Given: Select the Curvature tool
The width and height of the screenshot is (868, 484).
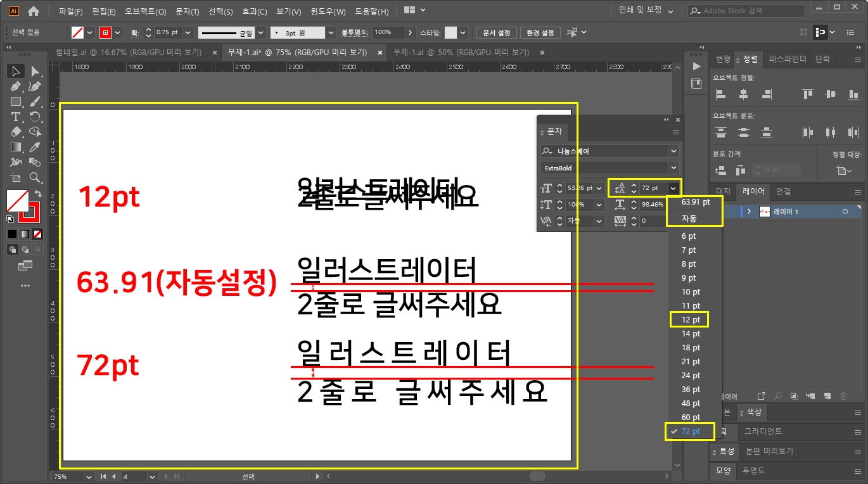Looking at the screenshot, I should (x=35, y=86).
